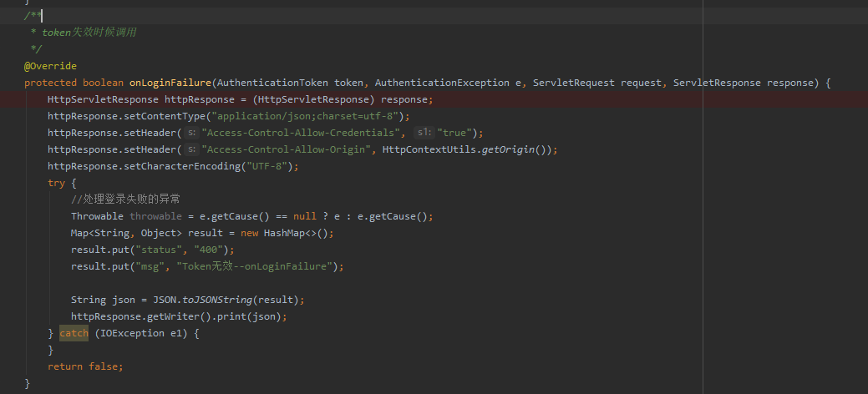Click the highlighted 'catch' keyword
Screen dimensions: 868x394
tap(74, 333)
